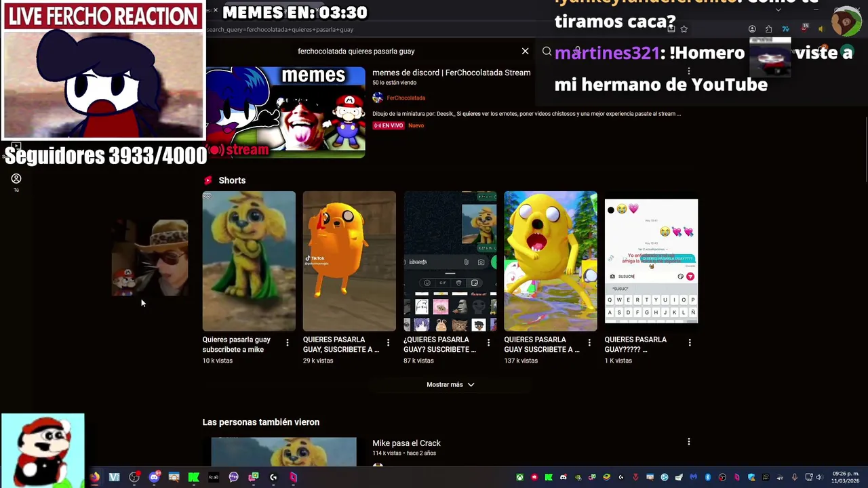
Task: Click 'Las personas también vieron' heading
Action: pos(260,422)
